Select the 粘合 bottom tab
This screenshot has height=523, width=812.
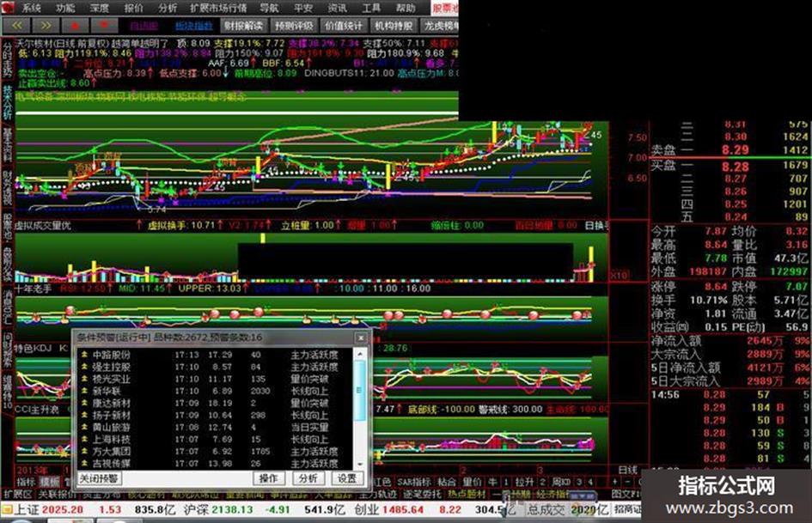click(x=447, y=482)
